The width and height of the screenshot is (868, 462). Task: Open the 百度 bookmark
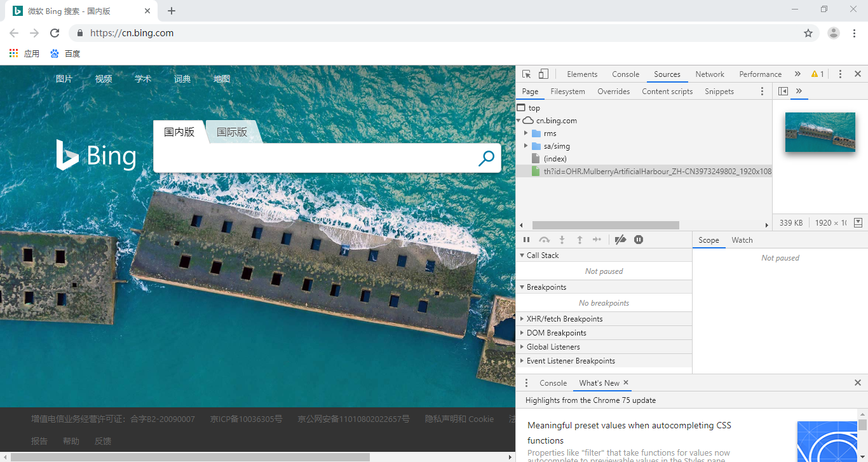65,54
